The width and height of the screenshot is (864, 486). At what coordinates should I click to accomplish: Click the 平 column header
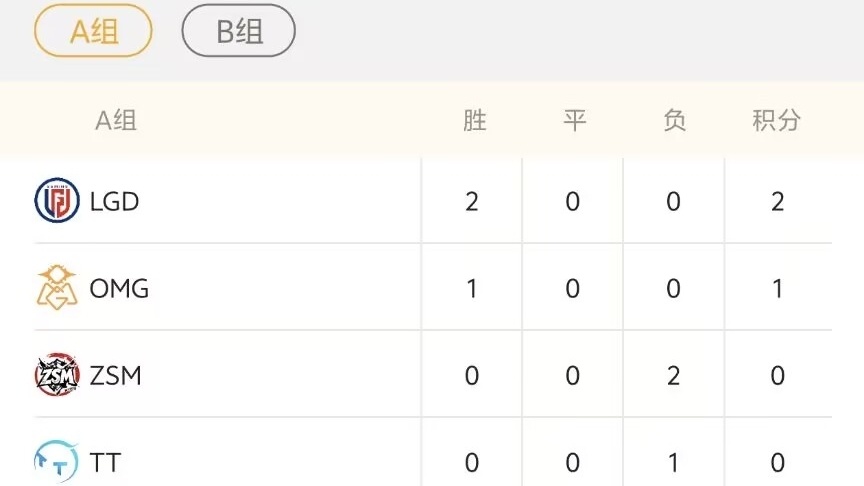(574, 121)
